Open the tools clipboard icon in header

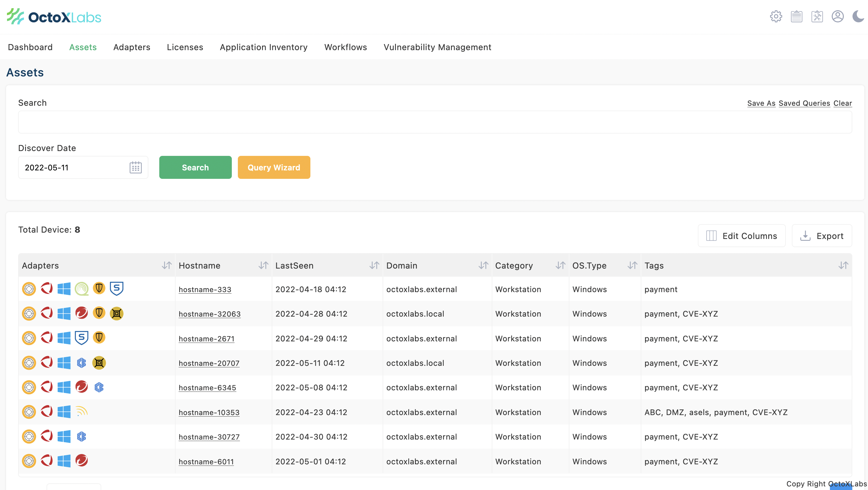tap(817, 16)
